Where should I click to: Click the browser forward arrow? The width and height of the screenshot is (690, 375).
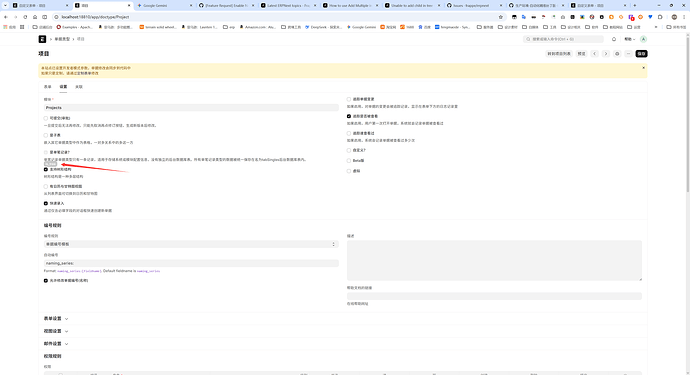(x=15, y=17)
